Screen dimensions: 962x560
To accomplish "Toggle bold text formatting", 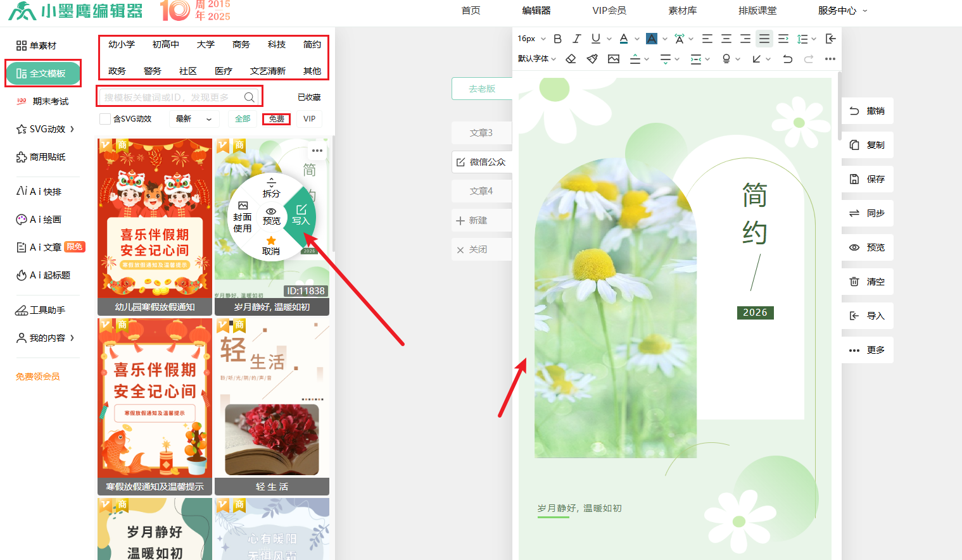I will 557,39.
